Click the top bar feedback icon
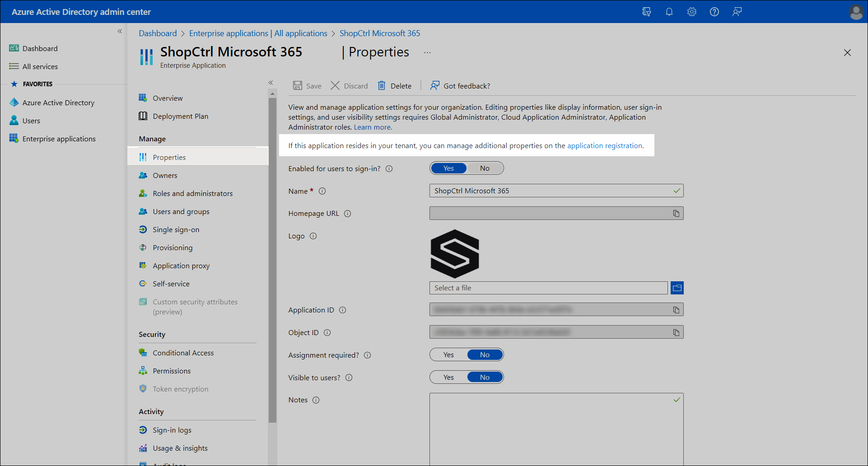 (x=737, y=12)
